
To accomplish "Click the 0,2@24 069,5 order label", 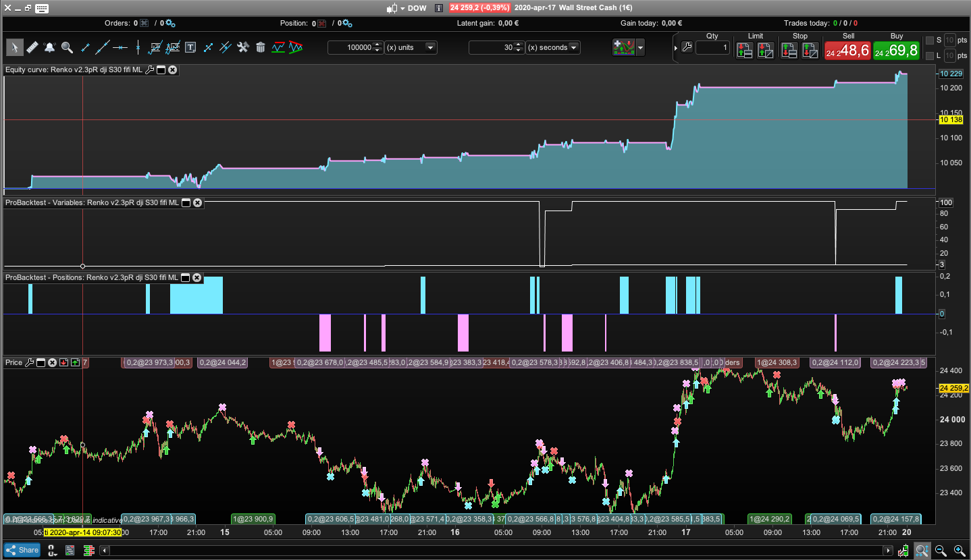I will coord(835,519).
